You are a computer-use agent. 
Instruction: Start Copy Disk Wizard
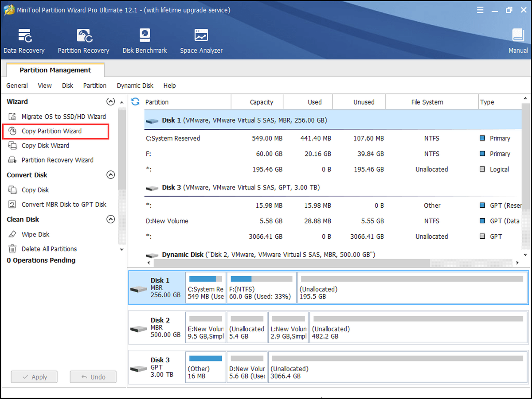click(45, 145)
